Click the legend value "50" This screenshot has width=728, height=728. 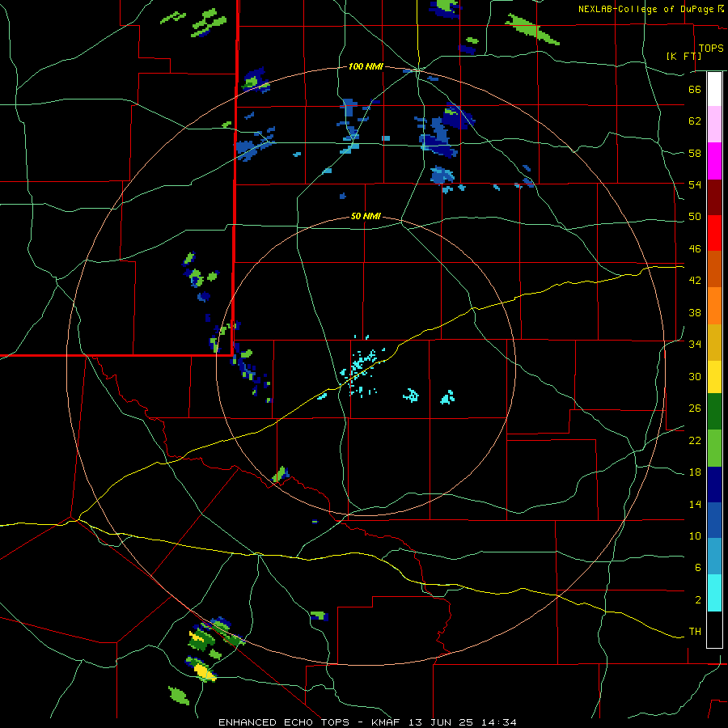[x=695, y=216]
